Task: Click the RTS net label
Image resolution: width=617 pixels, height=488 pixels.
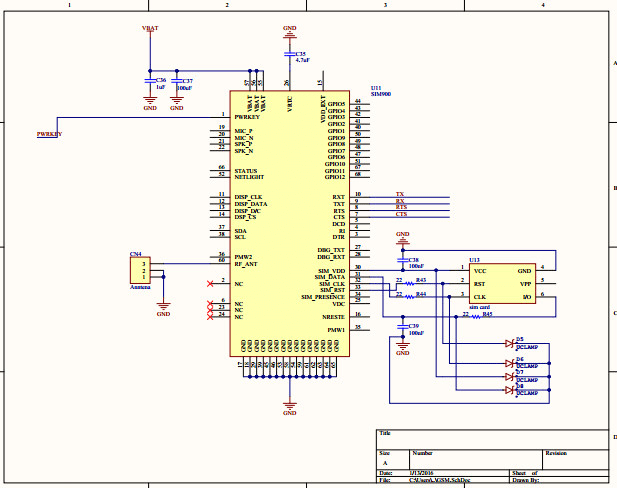Action: coord(401,207)
